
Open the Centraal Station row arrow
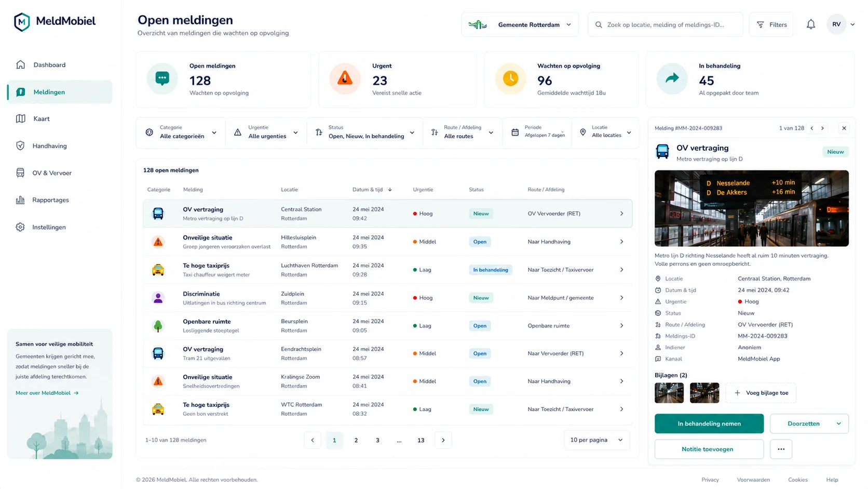(621, 214)
